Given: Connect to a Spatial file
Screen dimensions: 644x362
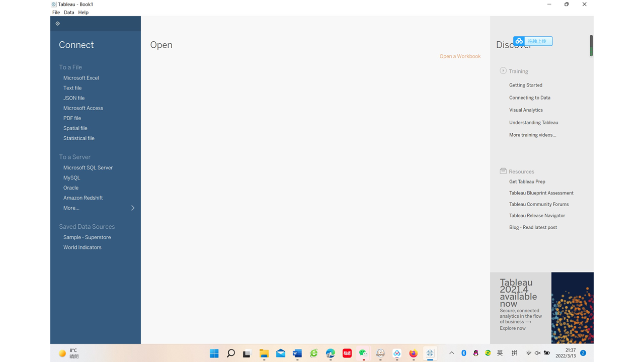Looking at the screenshot, I should coord(75,128).
